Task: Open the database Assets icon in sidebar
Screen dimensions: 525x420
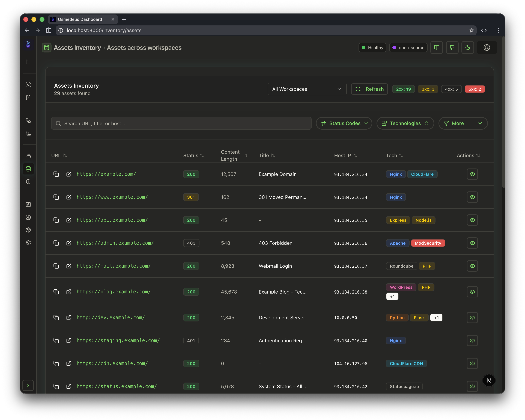Action: click(x=28, y=169)
